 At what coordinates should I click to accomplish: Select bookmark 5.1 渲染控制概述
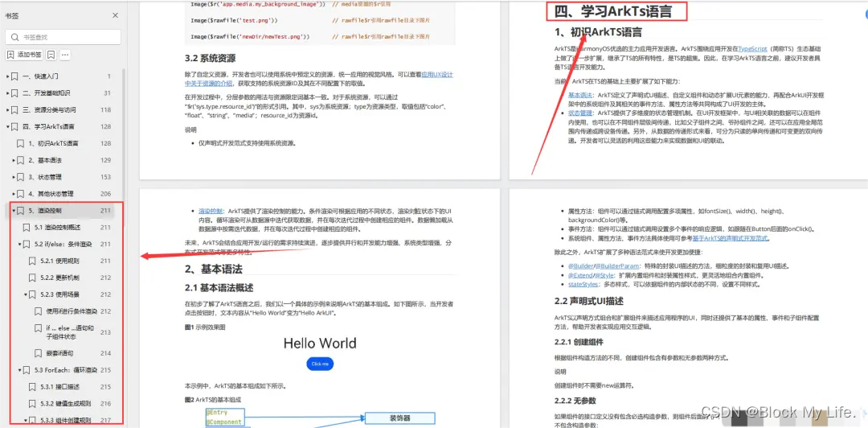click(57, 228)
